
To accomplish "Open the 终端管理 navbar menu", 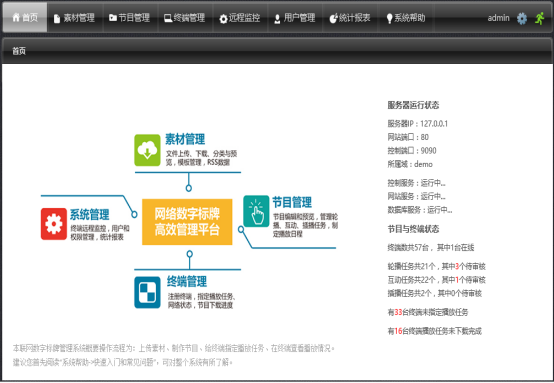I will (185, 18).
